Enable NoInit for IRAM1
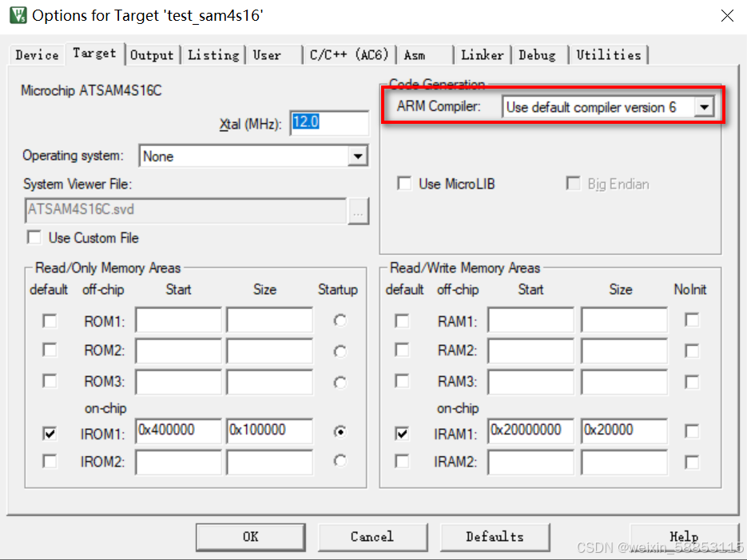Image resolution: width=747 pixels, height=560 pixels. pyautogui.click(x=692, y=431)
